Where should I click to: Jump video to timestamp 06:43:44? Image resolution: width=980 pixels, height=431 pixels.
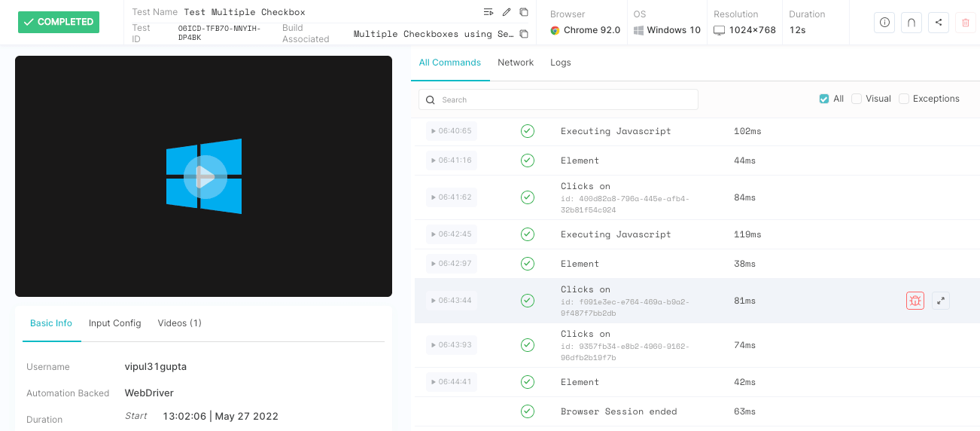tap(451, 301)
